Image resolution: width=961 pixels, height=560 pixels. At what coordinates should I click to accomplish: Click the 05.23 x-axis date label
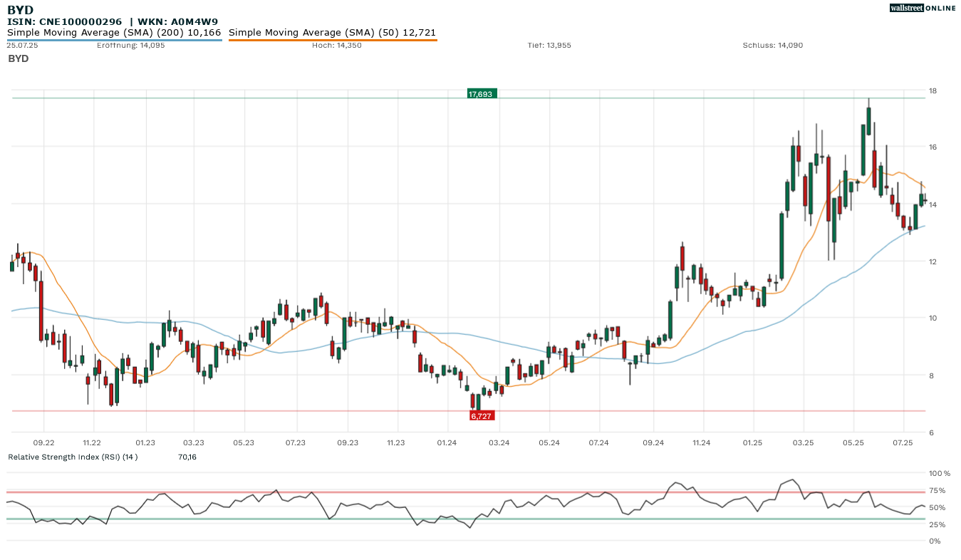tap(244, 442)
